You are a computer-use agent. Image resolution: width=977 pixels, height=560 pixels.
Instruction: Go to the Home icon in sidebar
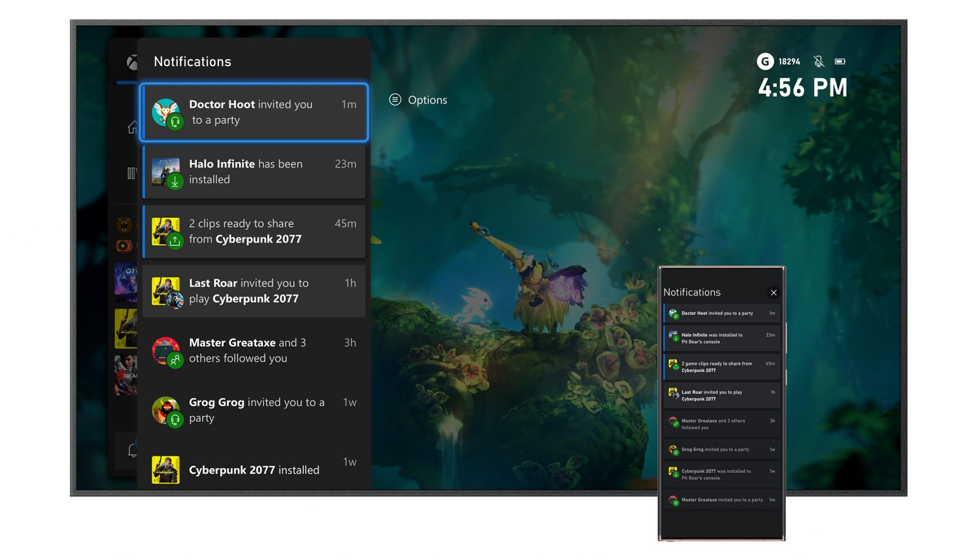coord(132,127)
